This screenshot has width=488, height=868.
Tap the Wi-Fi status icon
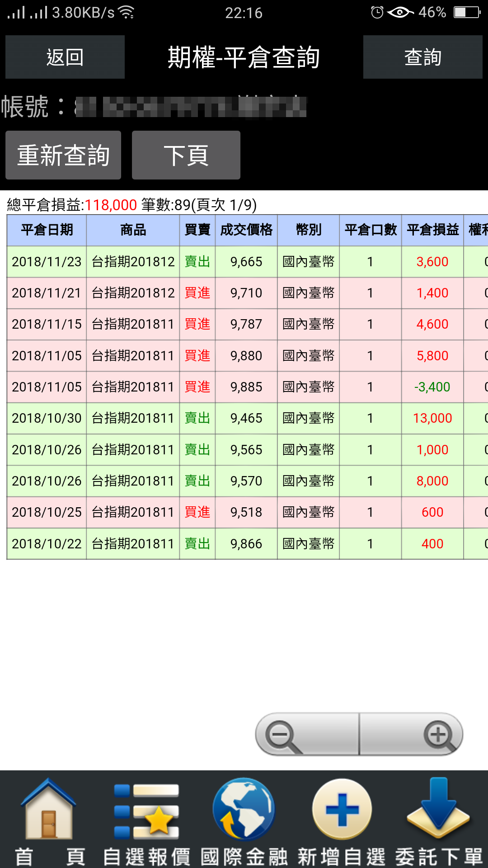[x=126, y=13]
